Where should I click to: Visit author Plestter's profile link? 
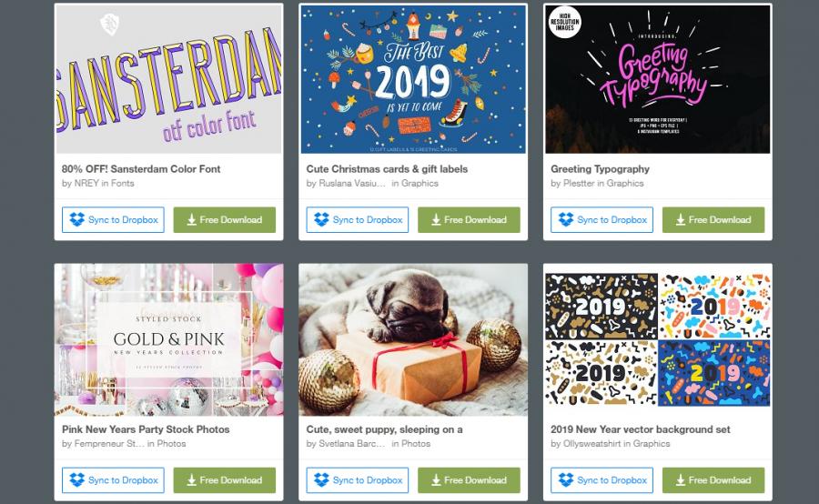[579, 184]
